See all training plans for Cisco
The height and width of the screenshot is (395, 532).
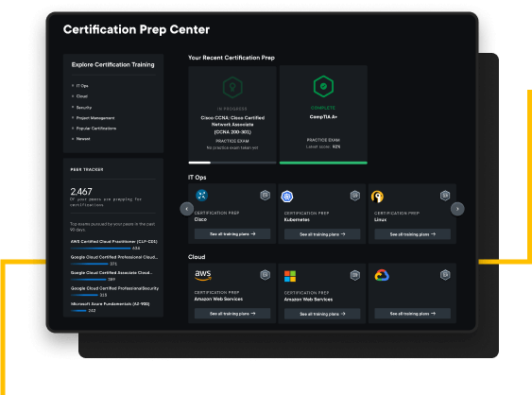(232, 234)
